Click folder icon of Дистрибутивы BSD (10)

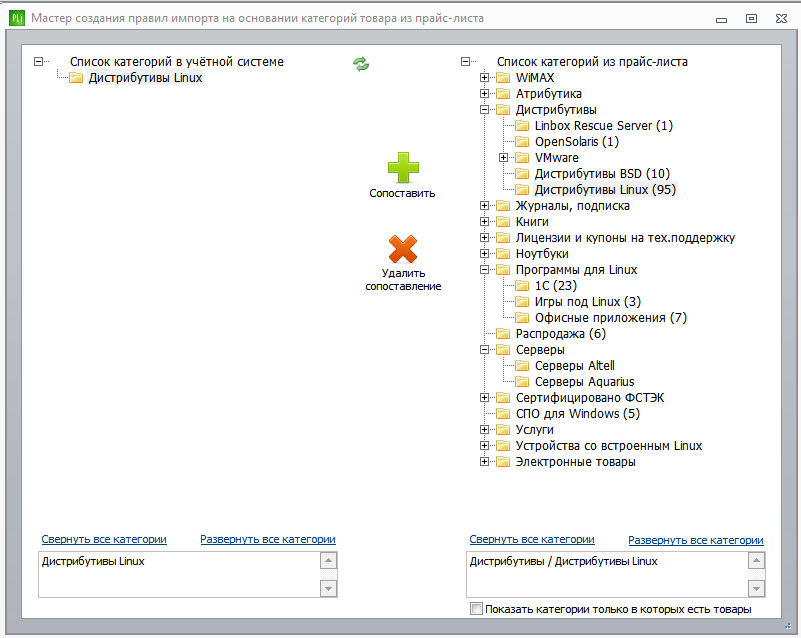[x=522, y=174]
